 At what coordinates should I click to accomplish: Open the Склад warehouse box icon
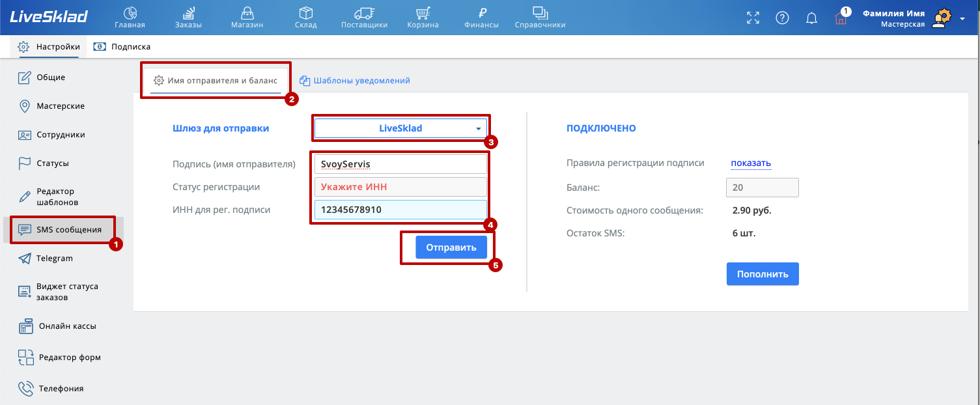(305, 12)
